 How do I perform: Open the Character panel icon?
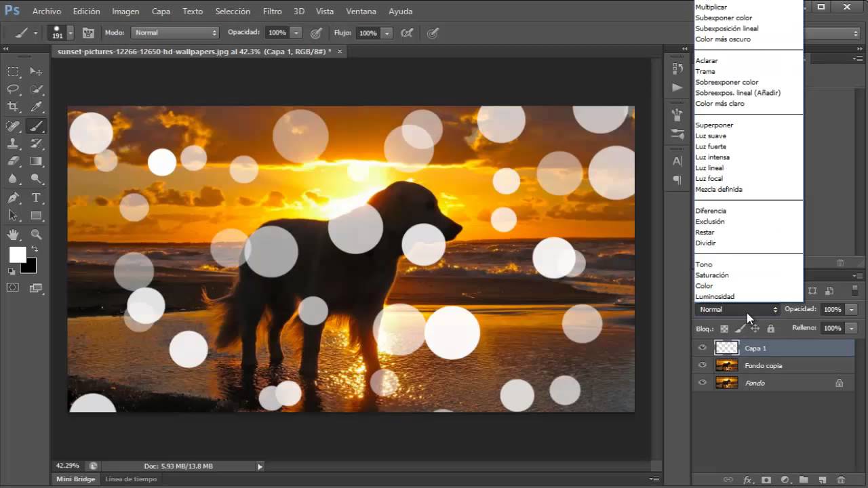click(x=677, y=161)
